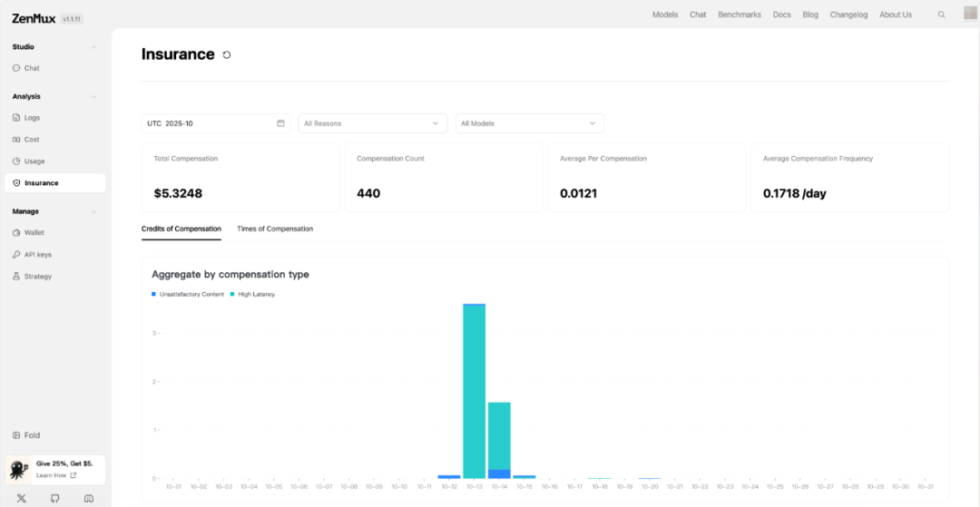Switch to Times of Compensation tab
The image size is (980, 507).
(x=275, y=229)
